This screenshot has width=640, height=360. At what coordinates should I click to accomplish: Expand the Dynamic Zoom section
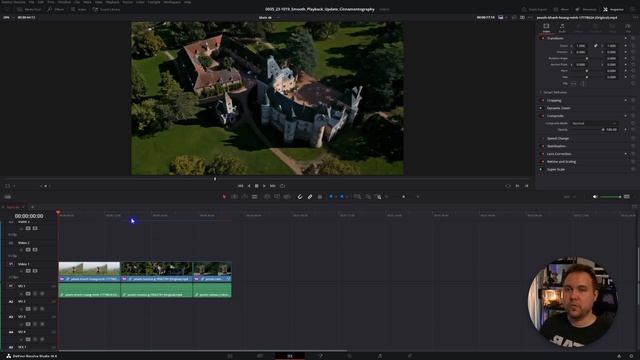click(x=559, y=108)
